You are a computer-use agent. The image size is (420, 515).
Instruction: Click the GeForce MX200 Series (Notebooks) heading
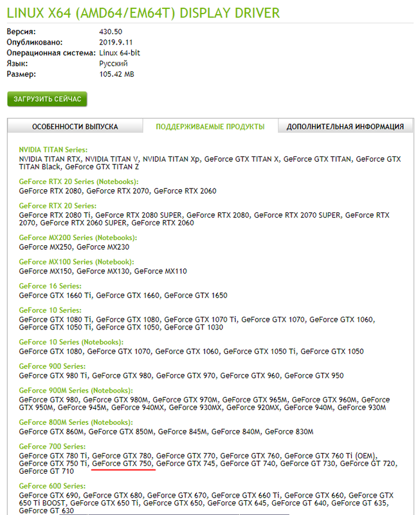[x=78, y=238]
